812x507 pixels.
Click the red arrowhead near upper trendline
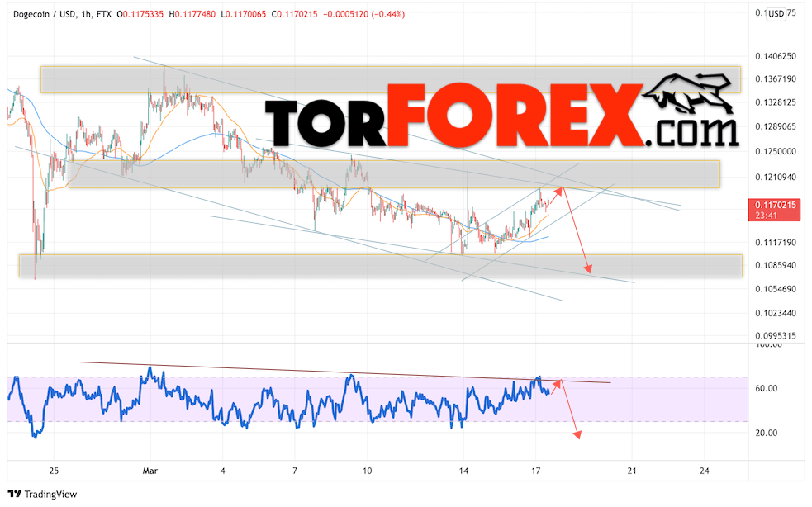click(x=558, y=191)
